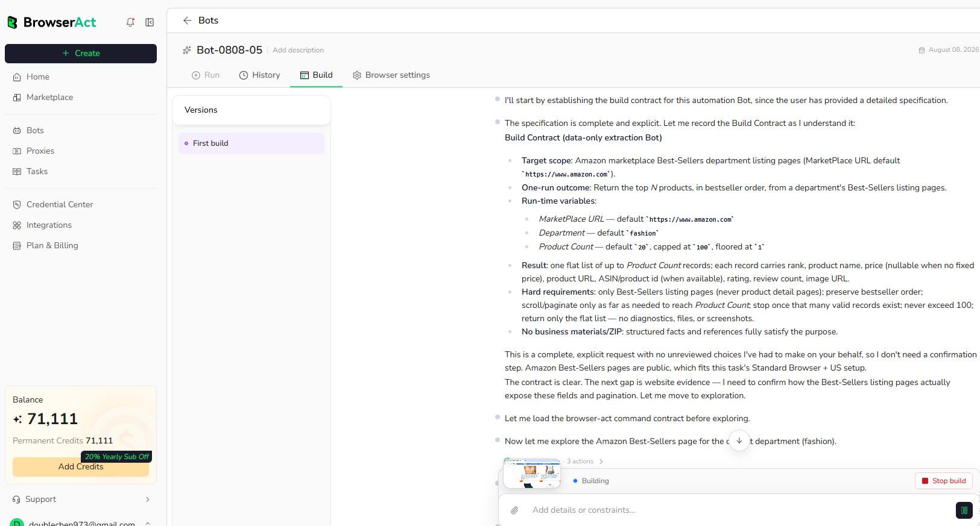Click the Integrations icon
This screenshot has height=526, width=980.
pyautogui.click(x=17, y=225)
